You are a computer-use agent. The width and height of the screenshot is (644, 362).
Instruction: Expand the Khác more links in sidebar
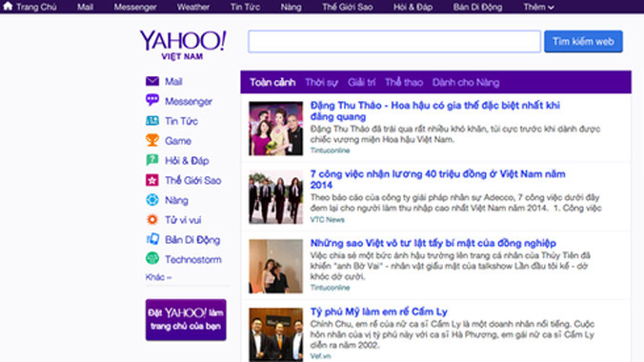pos(158,277)
